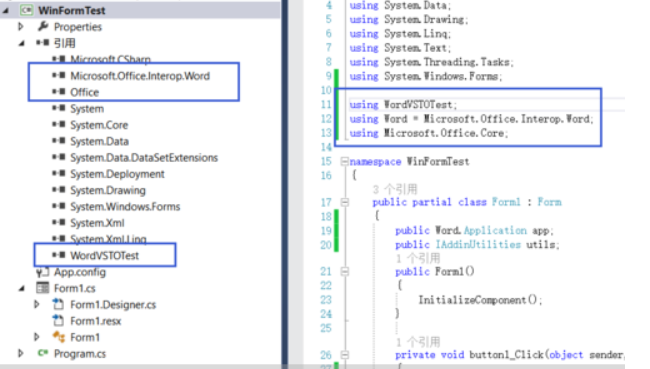Collapse the Form1() constructor block
650x369 pixels.
tap(344, 272)
